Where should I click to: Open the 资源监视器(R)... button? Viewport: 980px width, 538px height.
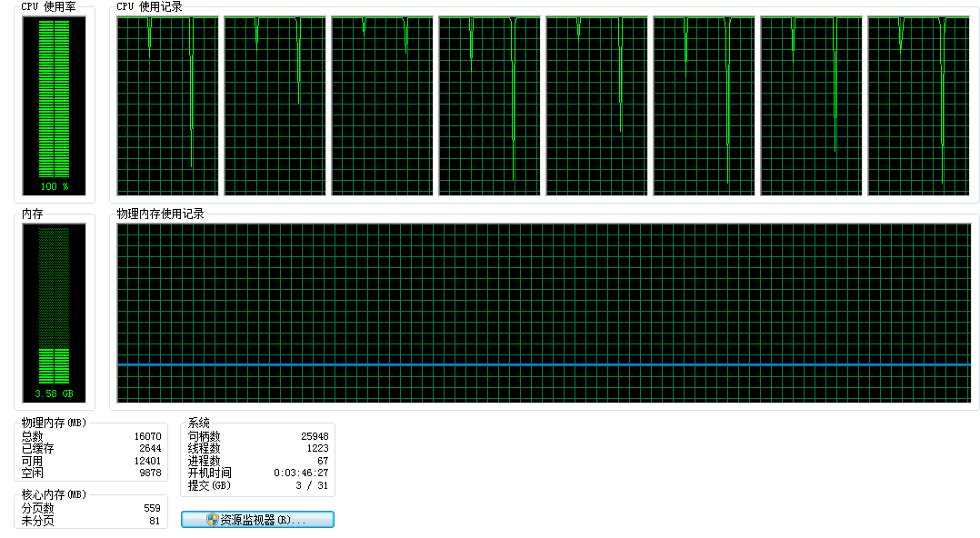257,520
